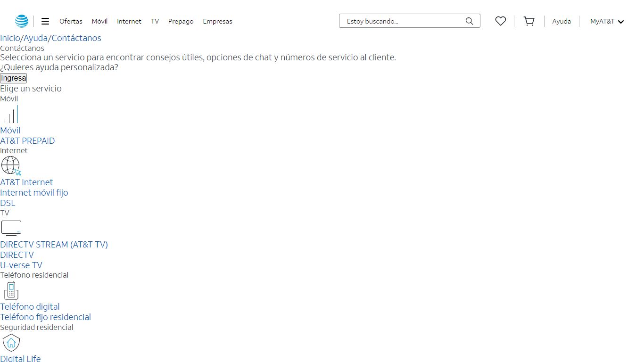
Task: Select the Teléfono digital link
Action: [x=30, y=307]
